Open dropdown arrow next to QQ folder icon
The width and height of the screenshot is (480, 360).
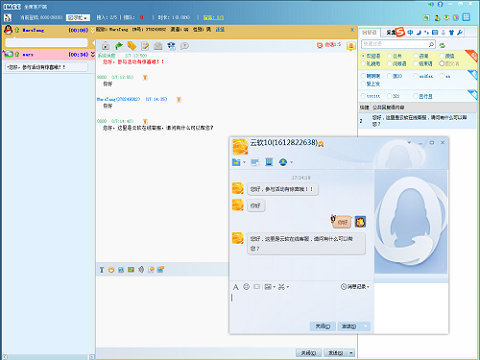click(x=244, y=162)
